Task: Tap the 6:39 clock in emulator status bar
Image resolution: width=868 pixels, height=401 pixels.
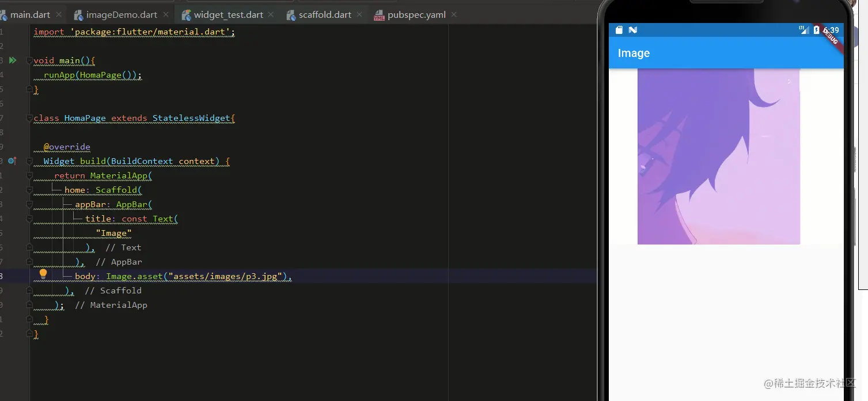Action: coord(831,30)
